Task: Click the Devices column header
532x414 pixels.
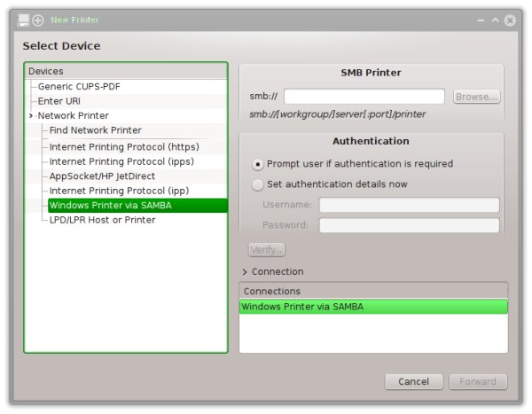Action: point(126,71)
